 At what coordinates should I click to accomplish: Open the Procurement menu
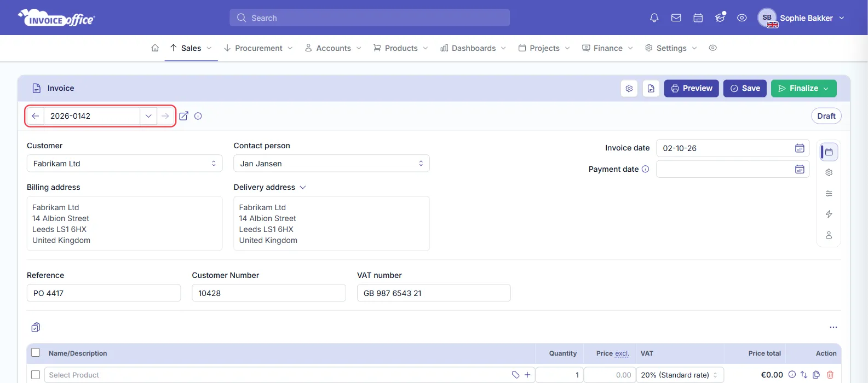[258, 48]
